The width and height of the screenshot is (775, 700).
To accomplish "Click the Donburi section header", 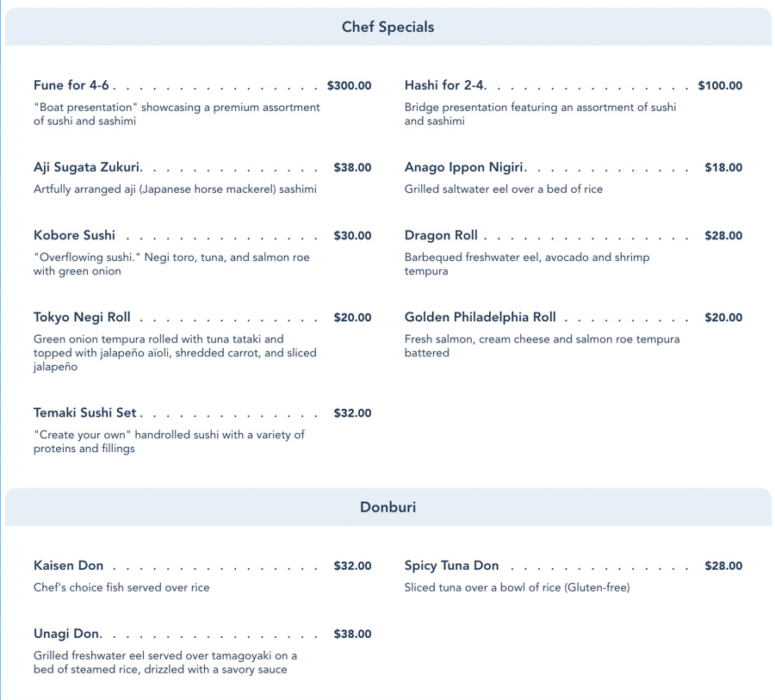I will pyautogui.click(x=387, y=507).
